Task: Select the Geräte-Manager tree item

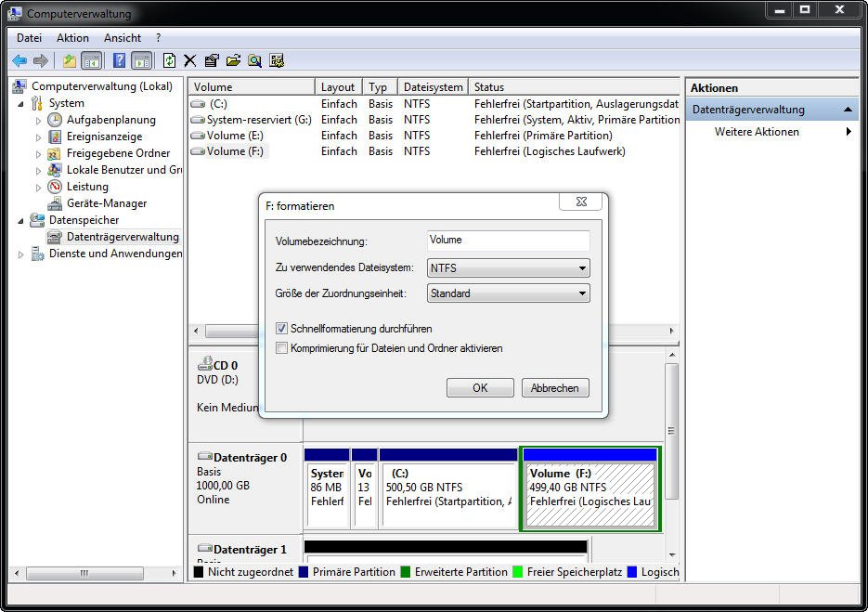Action: (x=106, y=203)
